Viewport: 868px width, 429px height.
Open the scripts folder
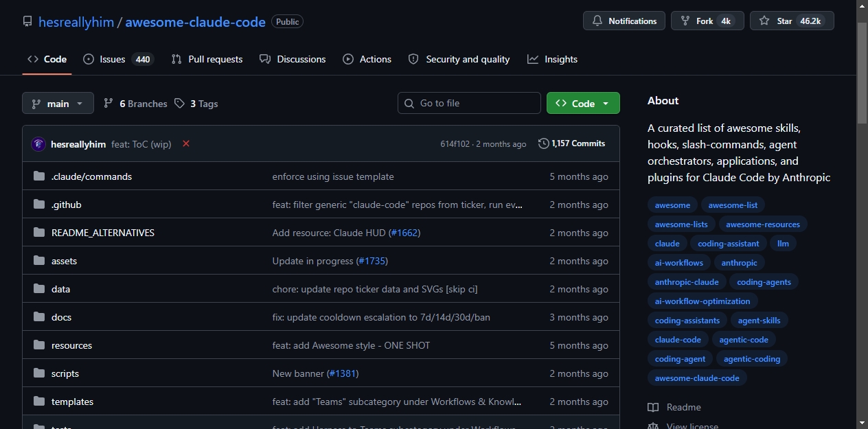coord(65,373)
